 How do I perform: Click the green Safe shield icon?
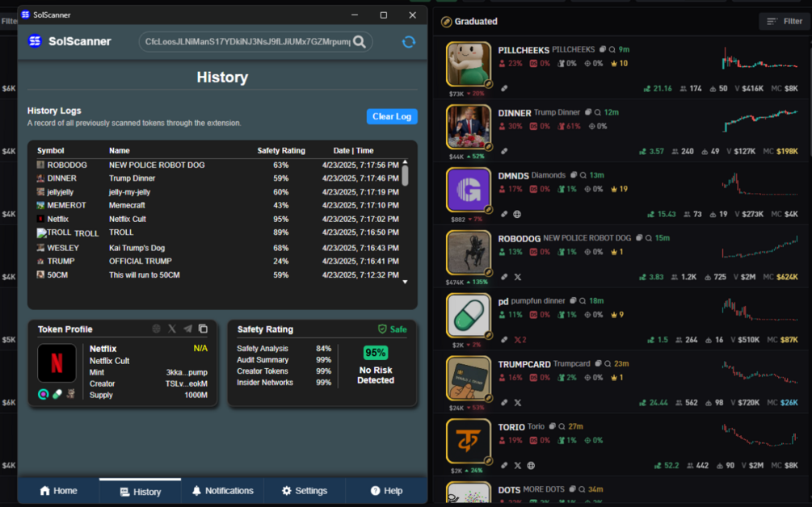coord(382,329)
